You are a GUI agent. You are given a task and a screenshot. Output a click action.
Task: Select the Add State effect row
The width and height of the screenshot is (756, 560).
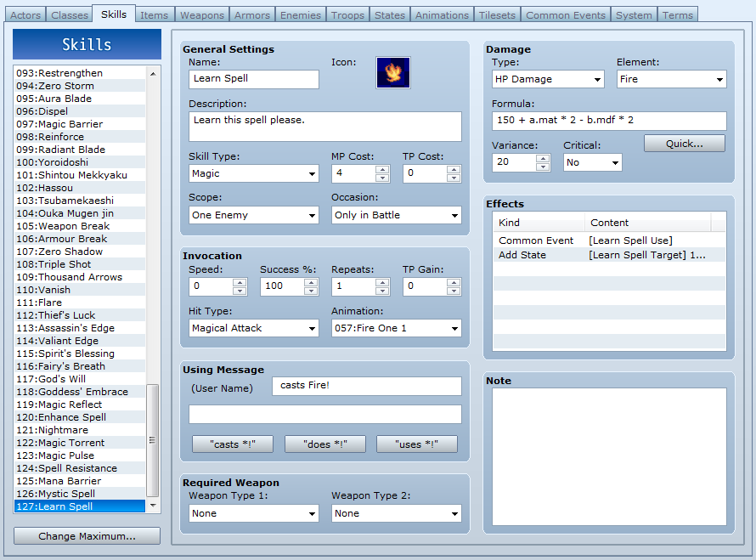tap(609, 255)
